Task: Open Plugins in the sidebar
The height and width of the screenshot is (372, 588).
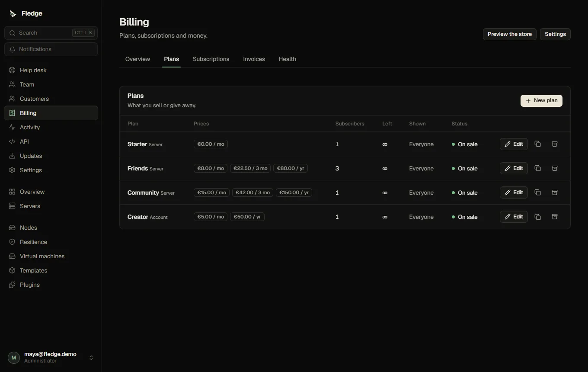Action: (x=51, y=285)
